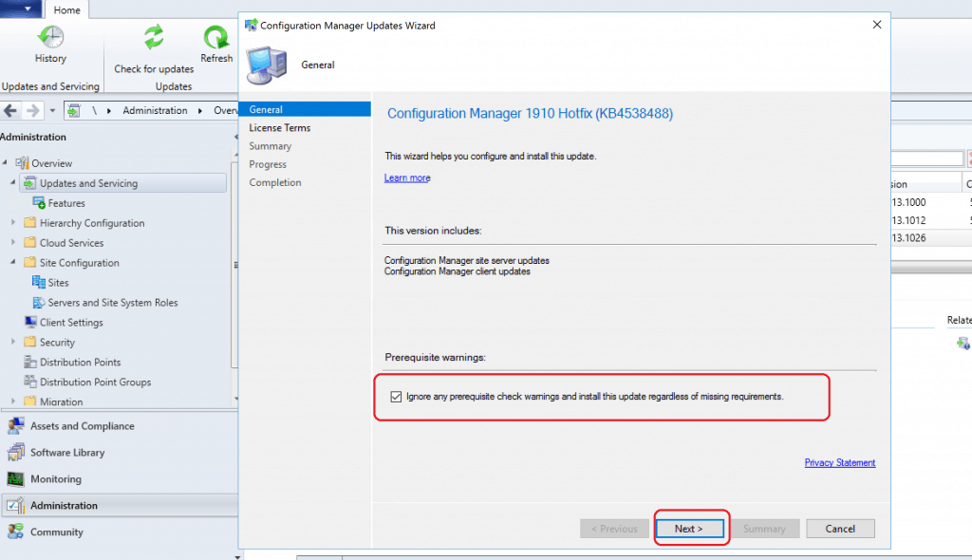Open the Client Settings icon
This screenshot has height=560, width=972.
[x=30, y=322]
